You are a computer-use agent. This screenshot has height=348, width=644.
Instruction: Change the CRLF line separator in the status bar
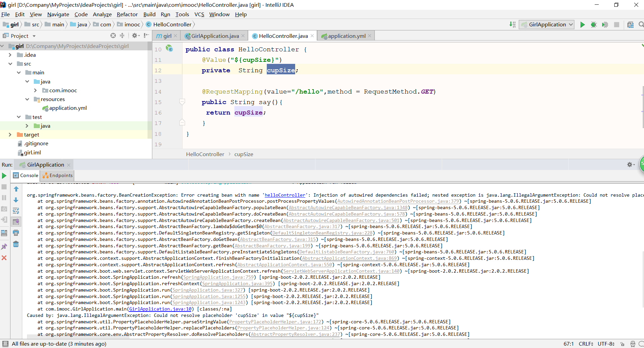586,344
